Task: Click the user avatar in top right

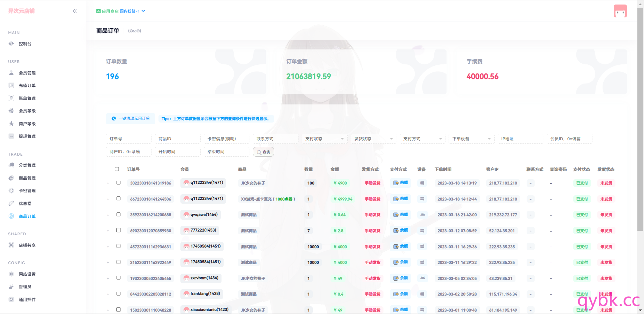Action: click(x=620, y=11)
